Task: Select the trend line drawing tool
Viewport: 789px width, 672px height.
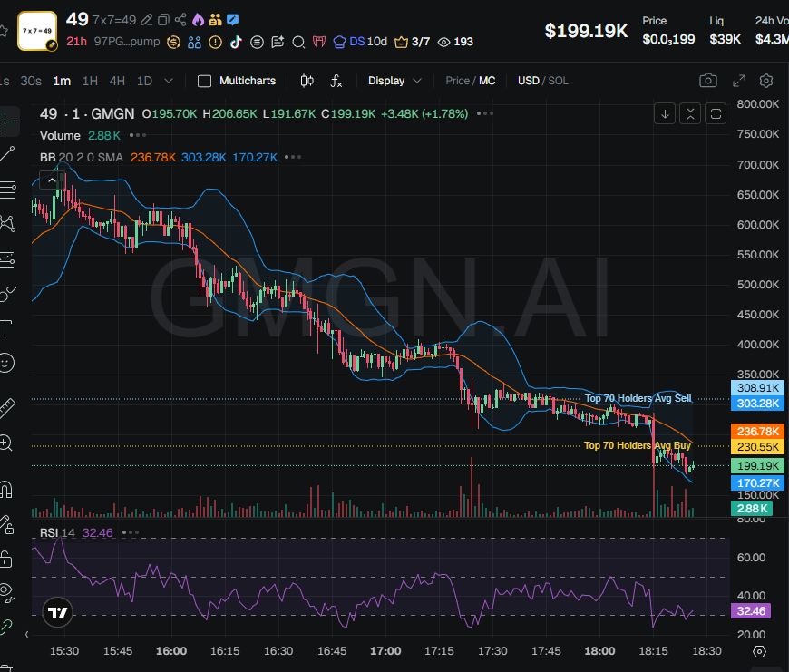Action: click(x=7, y=154)
